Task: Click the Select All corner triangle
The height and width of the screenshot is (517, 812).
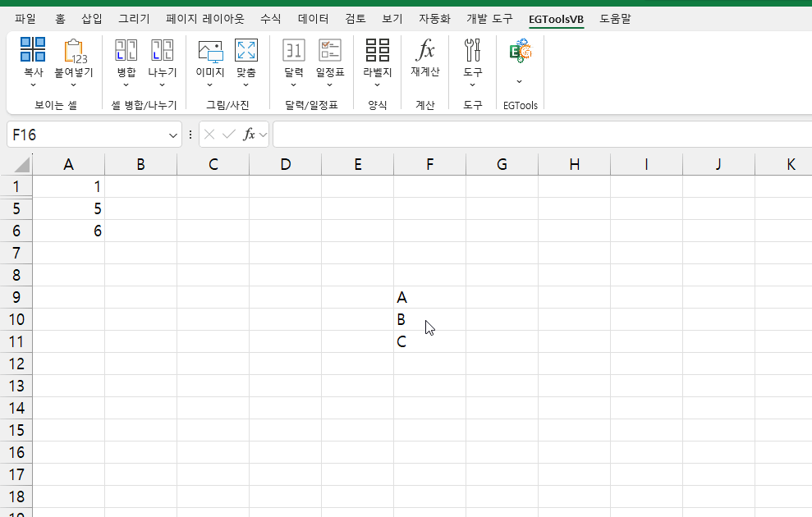Action: point(21,165)
